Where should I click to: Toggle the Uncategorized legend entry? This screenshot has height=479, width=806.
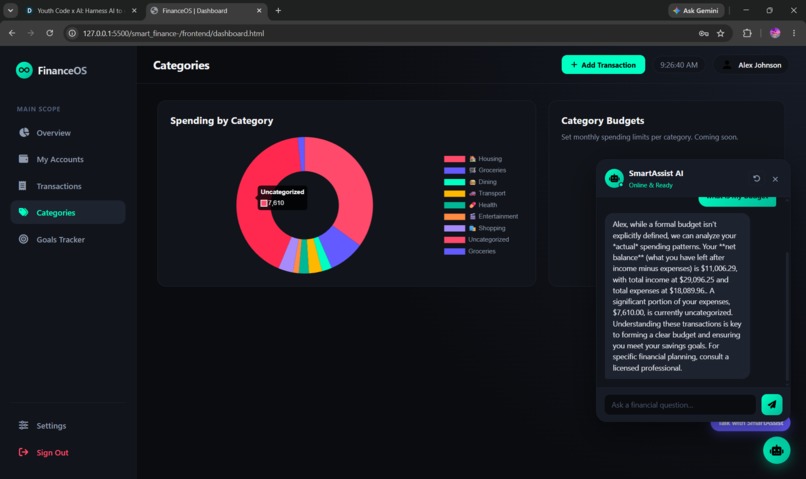point(477,240)
